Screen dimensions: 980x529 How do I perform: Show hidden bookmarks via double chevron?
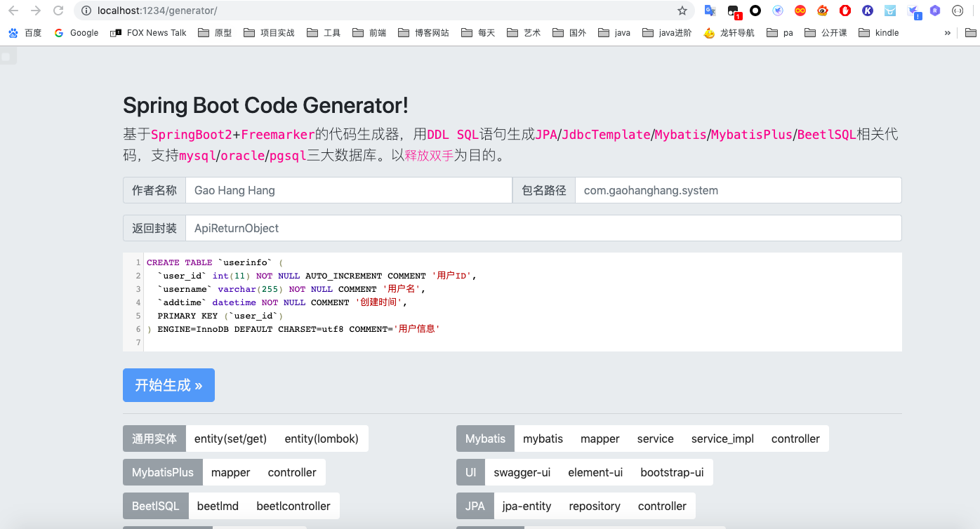[x=948, y=32]
